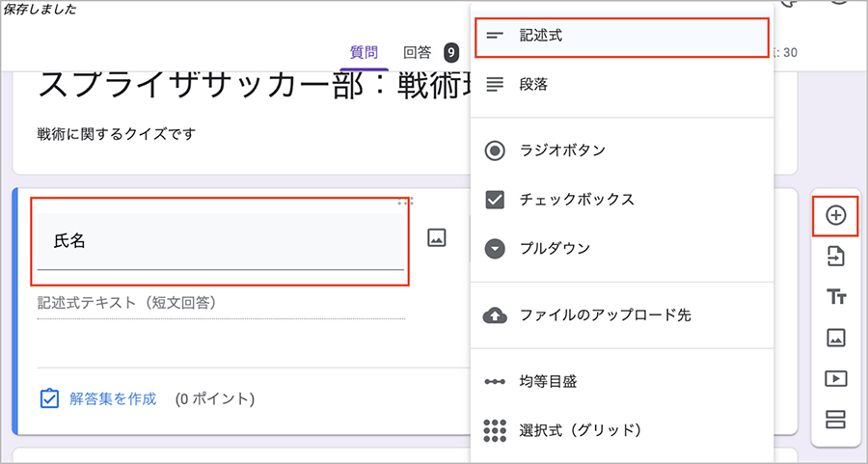Click the answer key clipboard icon
This screenshot has height=464, width=868.
click(49, 398)
